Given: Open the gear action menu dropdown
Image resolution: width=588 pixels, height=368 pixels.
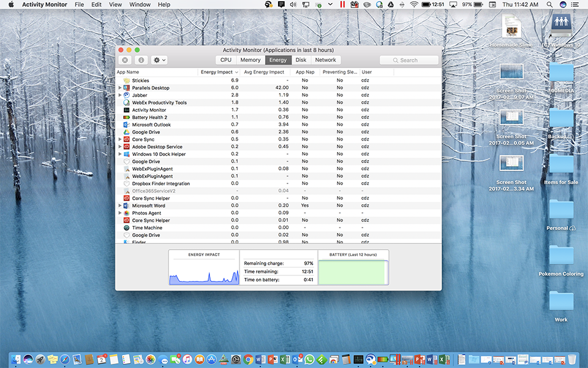Looking at the screenshot, I should tap(159, 60).
